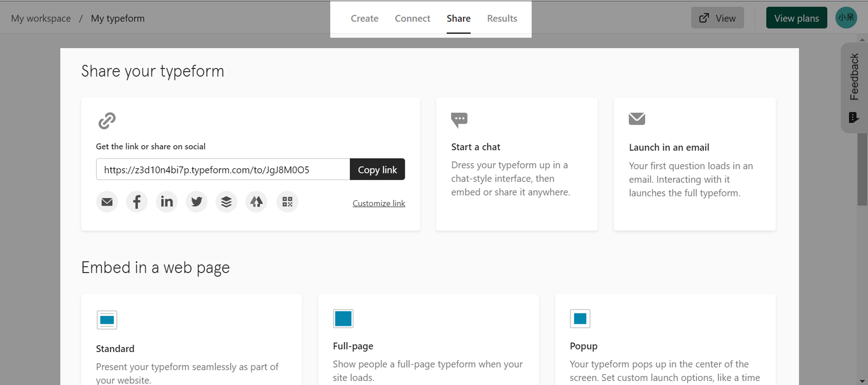The image size is (868, 385).
Task: Share typeform on Twitter
Action: [197, 202]
